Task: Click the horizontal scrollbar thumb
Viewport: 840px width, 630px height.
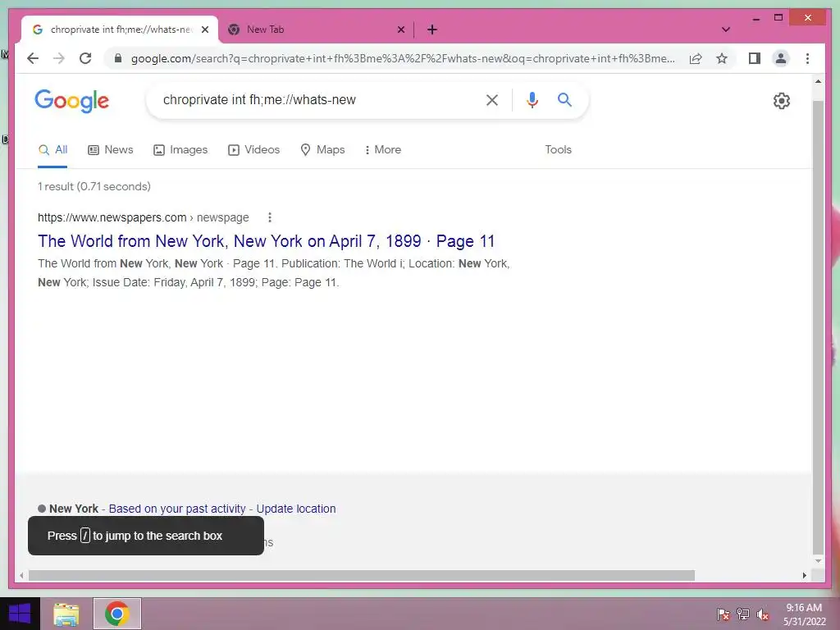Action: (362, 575)
